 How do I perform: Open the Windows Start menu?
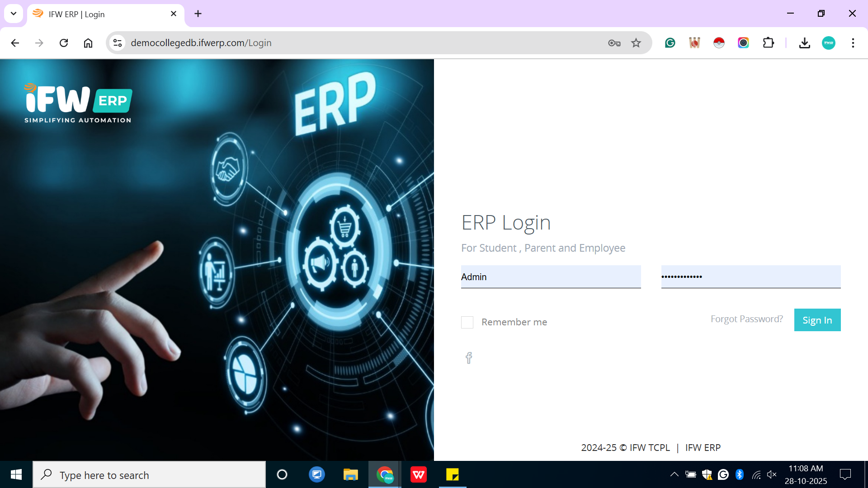pyautogui.click(x=16, y=474)
